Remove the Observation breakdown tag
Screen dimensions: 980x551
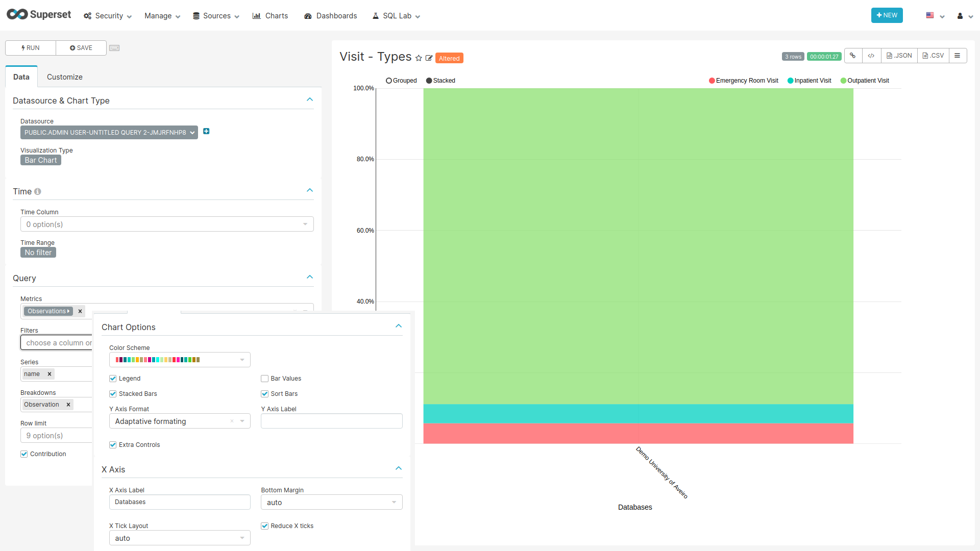68,405
